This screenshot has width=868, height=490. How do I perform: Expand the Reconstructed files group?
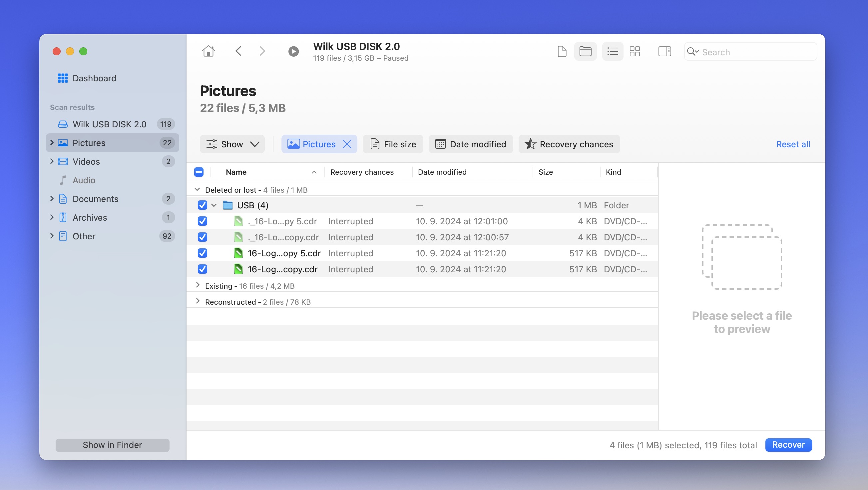tap(198, 301)
